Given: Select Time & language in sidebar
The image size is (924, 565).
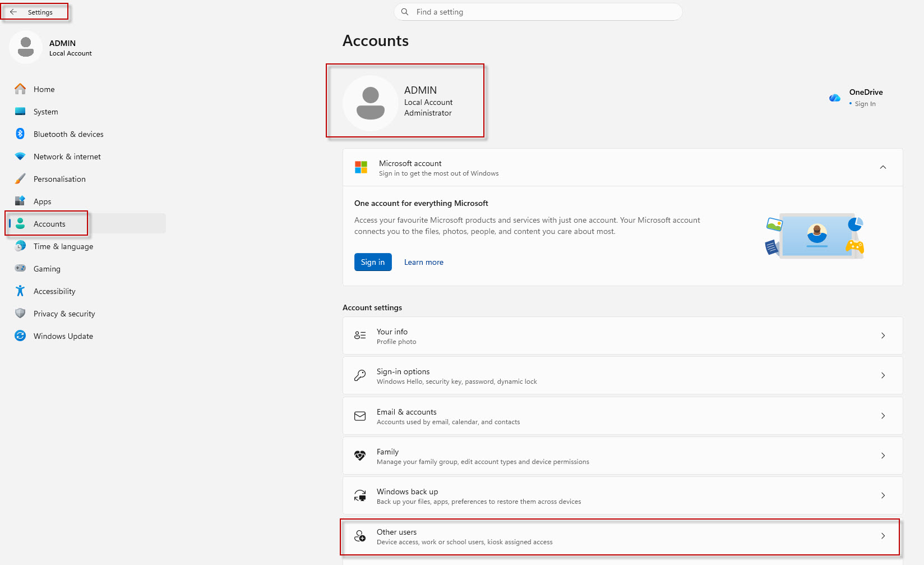Looking at the screenshot, I should 87,246.
